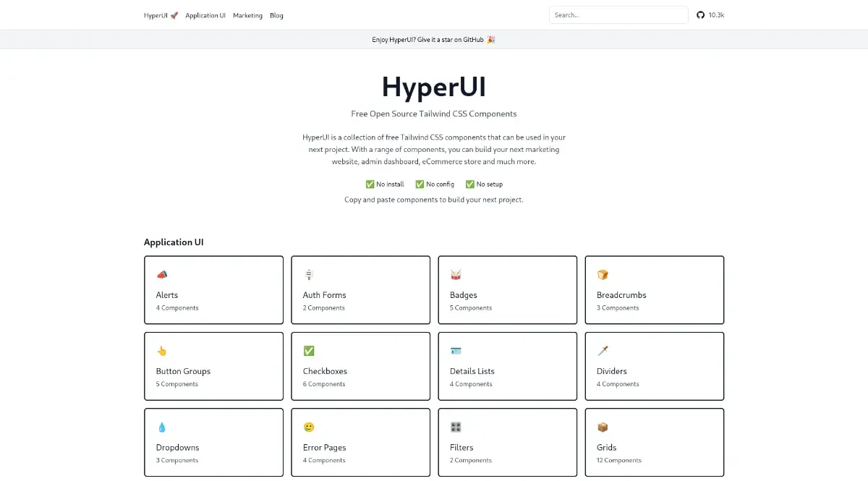The image size is (868, 481).
Task: Navigate to the Marketing section
Action: coord(247,14)
